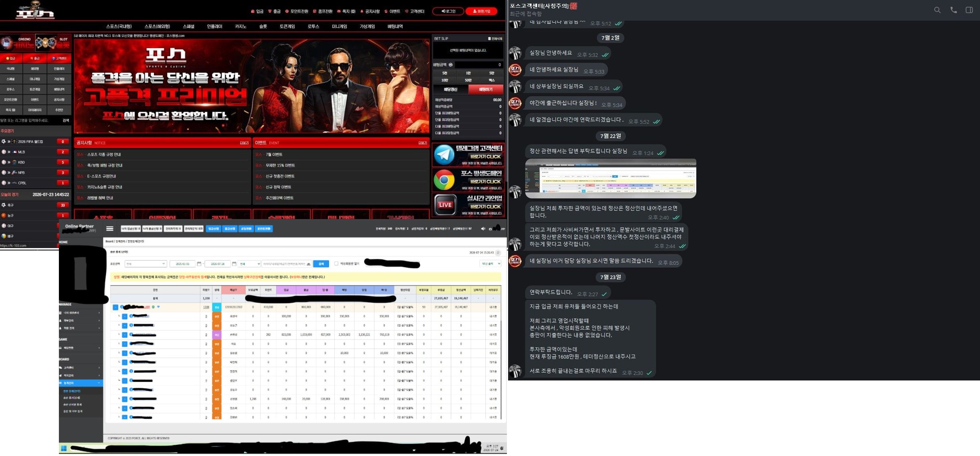Open the 2026 FIFA 월드컵 league row
Screen dimensions: 980x456
35,142
